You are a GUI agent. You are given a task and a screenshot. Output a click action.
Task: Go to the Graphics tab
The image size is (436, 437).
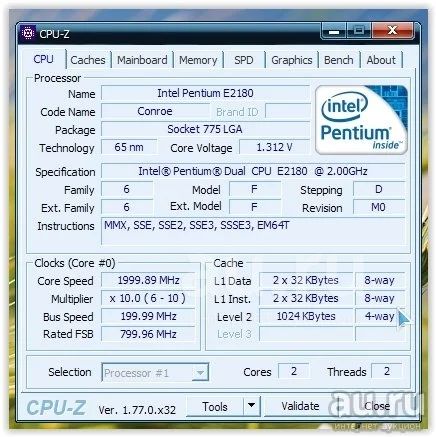[292, 60]
